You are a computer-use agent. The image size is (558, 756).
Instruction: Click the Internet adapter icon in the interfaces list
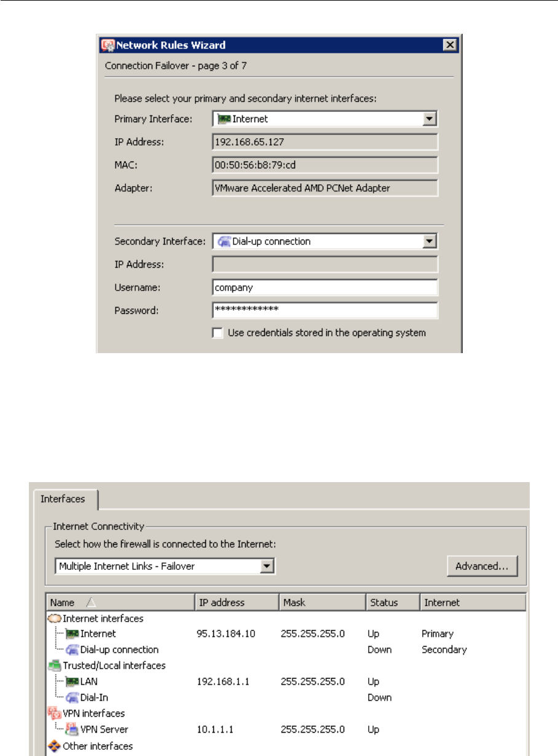[72, 634]
